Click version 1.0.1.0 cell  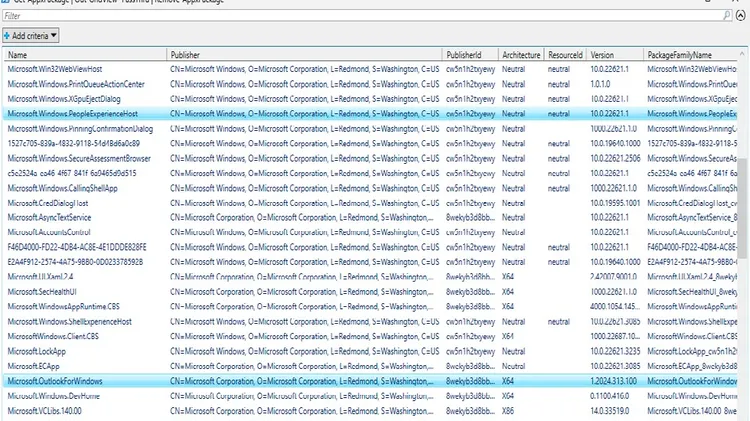[x=600, y=84]
